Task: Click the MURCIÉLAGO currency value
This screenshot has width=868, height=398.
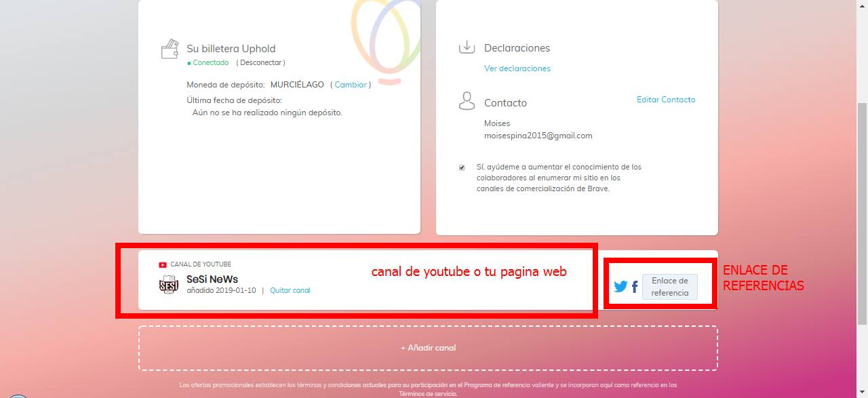Action: [297, 85]
